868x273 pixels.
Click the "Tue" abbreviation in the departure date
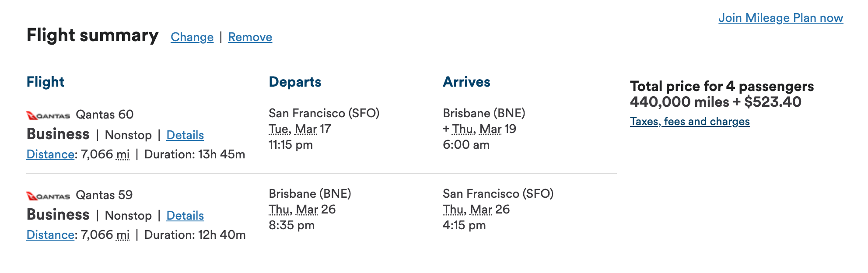point(278,129)
